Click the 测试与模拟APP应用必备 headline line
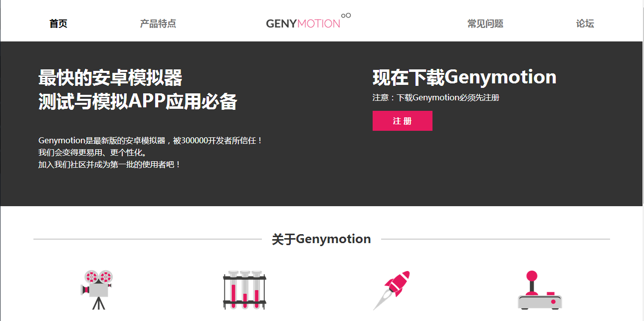Viewport: 644px width, 321px height. coord(138,101)
